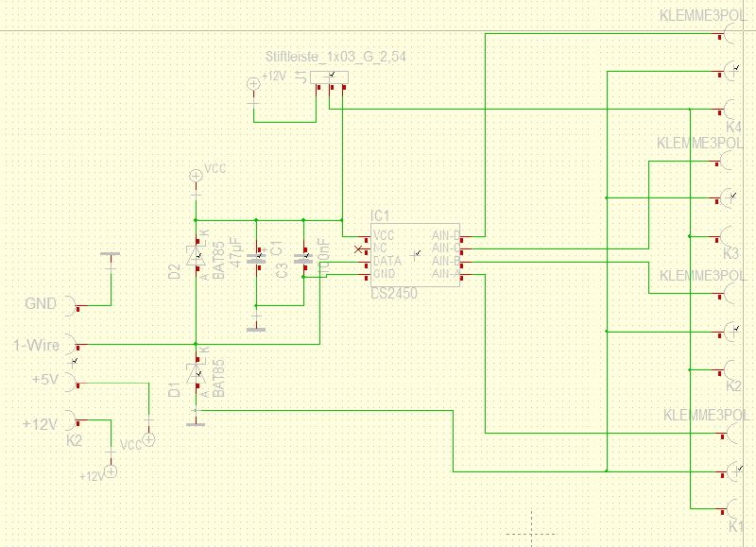756x547 pixels.
Task: Click the ground symbol below diode D1
Action: click(196, 424)
